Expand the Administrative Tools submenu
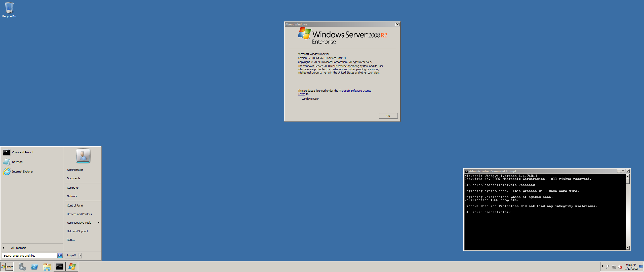 (83, 223)
